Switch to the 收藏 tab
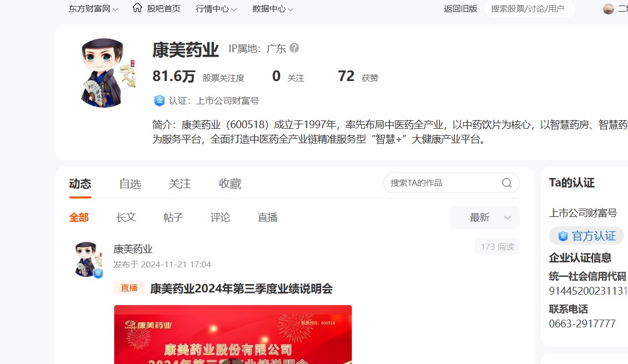The image size is (628, 364). (x=230, y=184)
